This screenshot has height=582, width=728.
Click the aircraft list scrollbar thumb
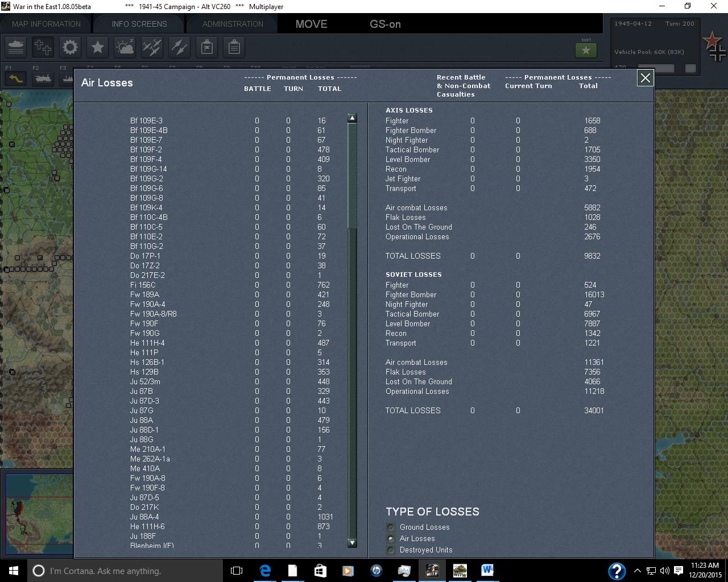coord(352,175)
